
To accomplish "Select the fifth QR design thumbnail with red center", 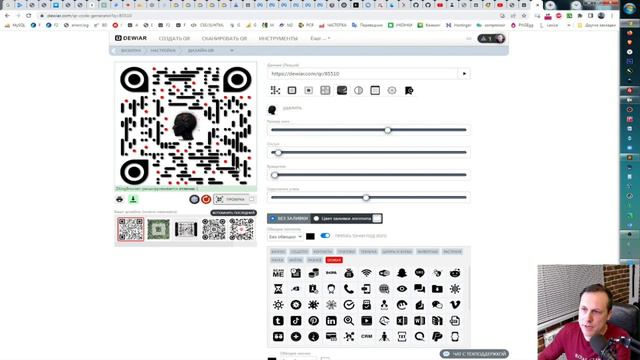I will tap(241, 229).
